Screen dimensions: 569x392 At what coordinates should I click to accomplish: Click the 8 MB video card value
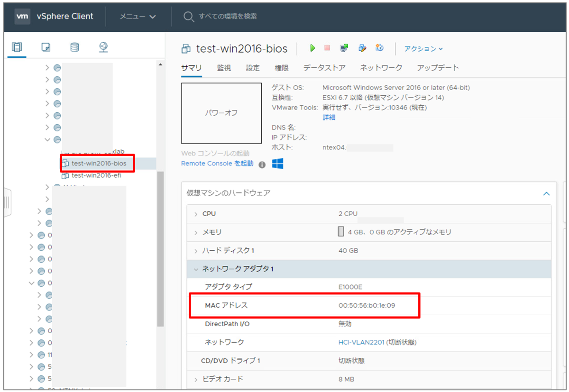tap(347, 379)
